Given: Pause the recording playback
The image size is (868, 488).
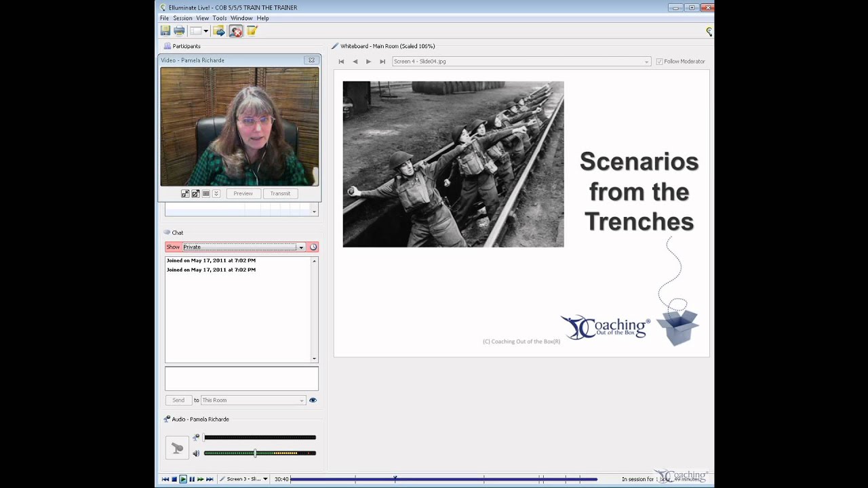Looking at the screenshot, I should point(192,479).
